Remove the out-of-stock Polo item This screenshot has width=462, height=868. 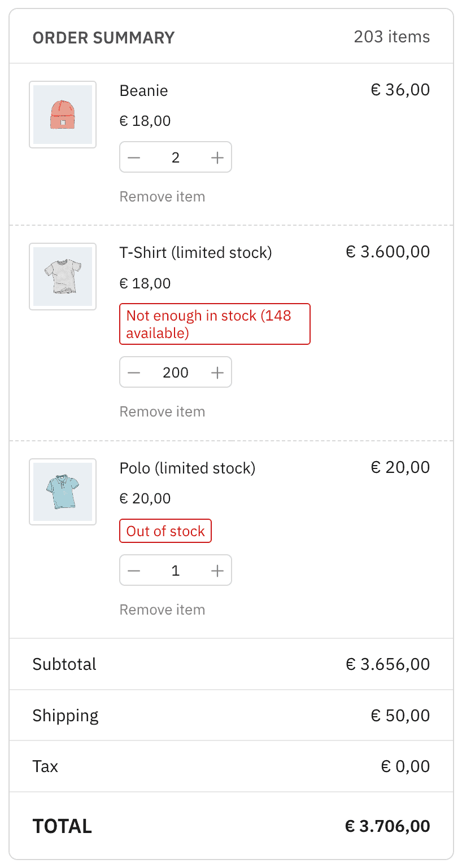162,609
